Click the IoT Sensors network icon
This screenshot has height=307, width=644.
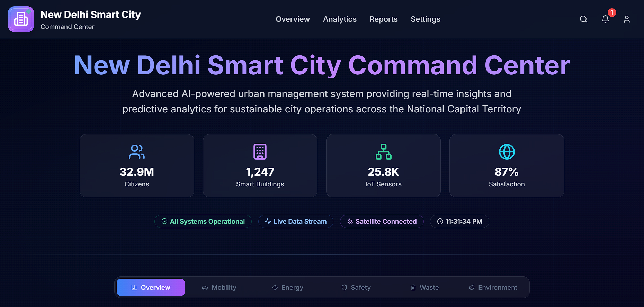point(383,151)
